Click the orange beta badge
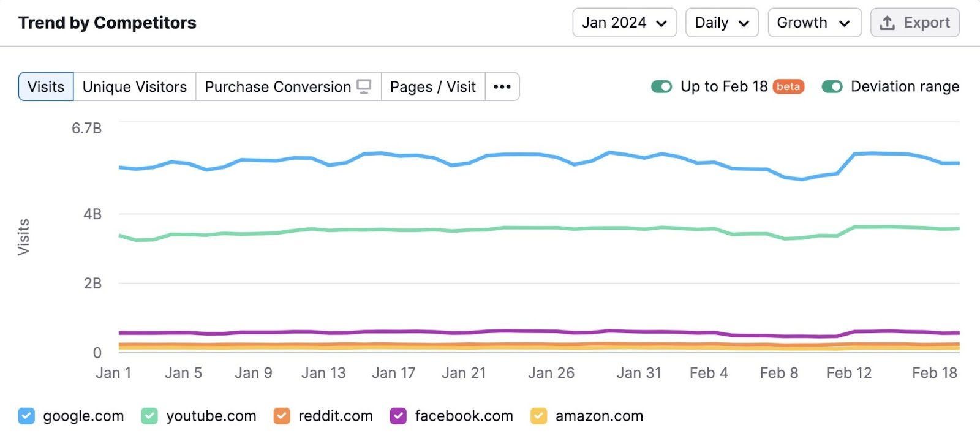 [x=789, y=86]
